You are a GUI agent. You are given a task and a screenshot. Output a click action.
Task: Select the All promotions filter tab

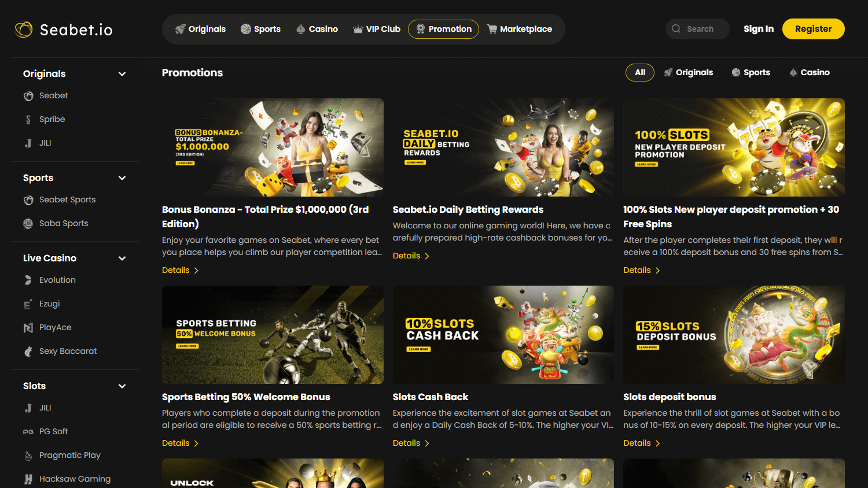coord(640,72)
